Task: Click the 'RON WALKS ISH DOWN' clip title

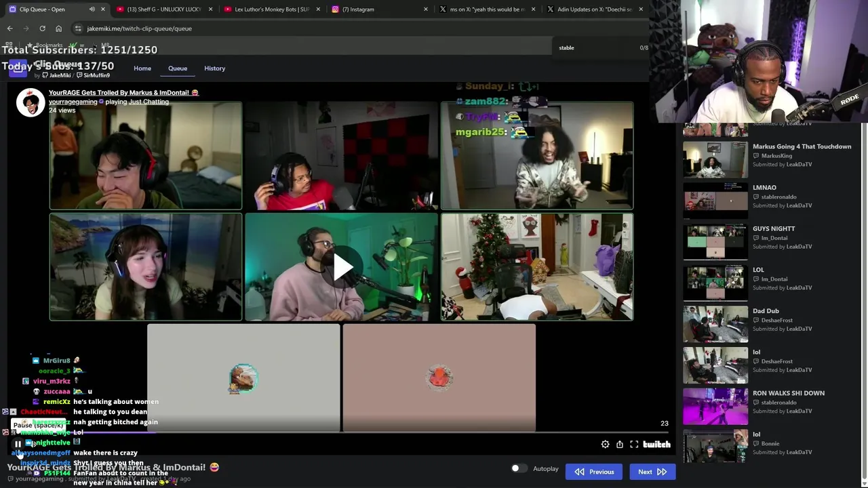Action: (789, 393)
